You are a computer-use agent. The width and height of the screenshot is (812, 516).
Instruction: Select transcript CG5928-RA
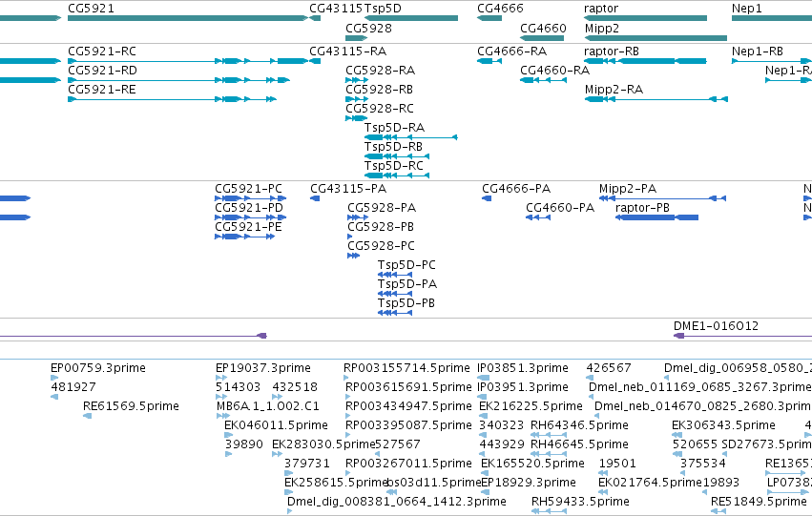(357, 80)
